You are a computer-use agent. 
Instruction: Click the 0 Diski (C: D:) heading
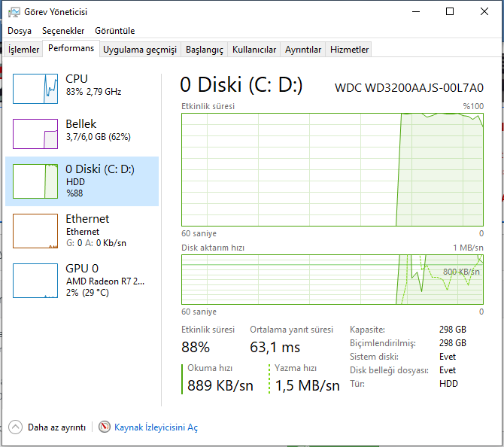pyautogui.click(x=241, y=85)
